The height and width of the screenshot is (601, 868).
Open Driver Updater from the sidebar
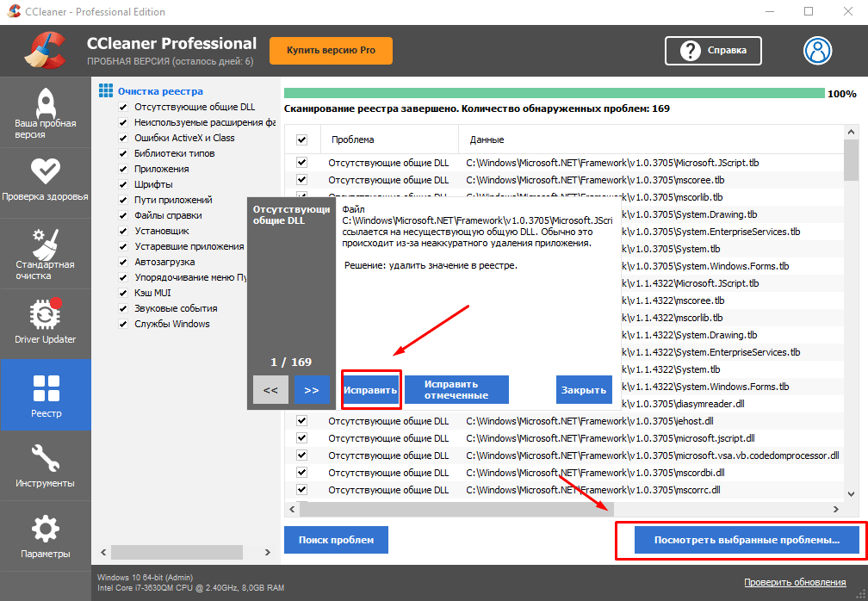tap(45, 314)
